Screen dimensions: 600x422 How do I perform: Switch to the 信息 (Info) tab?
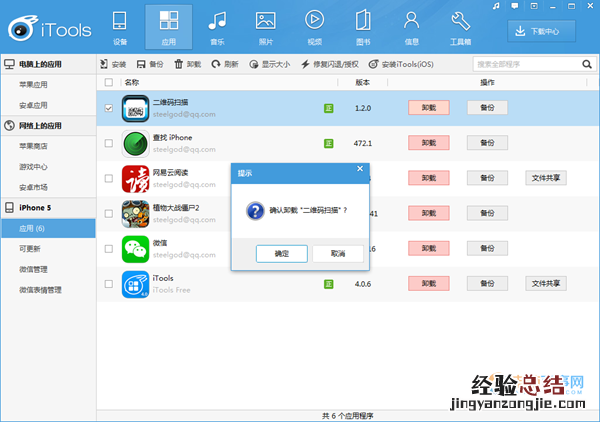(x=412, y=27)
